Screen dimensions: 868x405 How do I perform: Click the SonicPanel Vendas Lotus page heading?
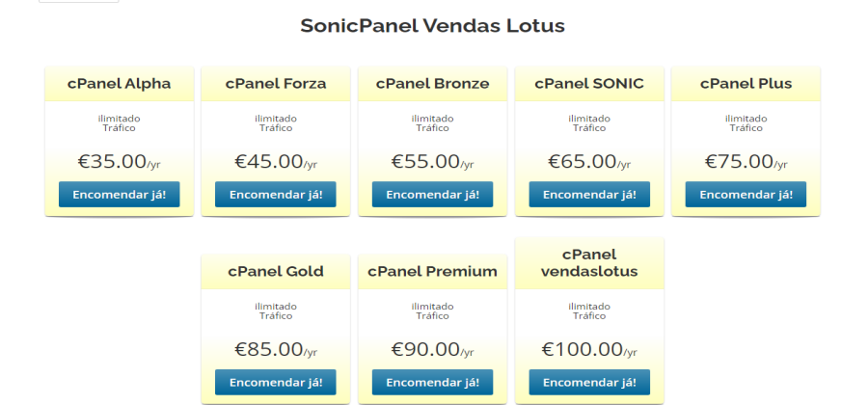[432, 26]
